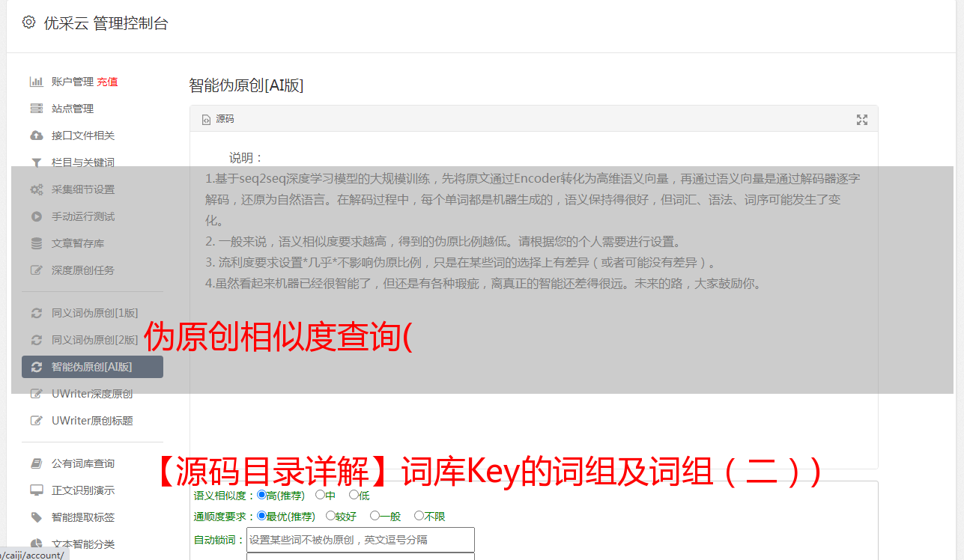Click the 源码 code file icon
964x560 pixels.
[x=207, y=119]
